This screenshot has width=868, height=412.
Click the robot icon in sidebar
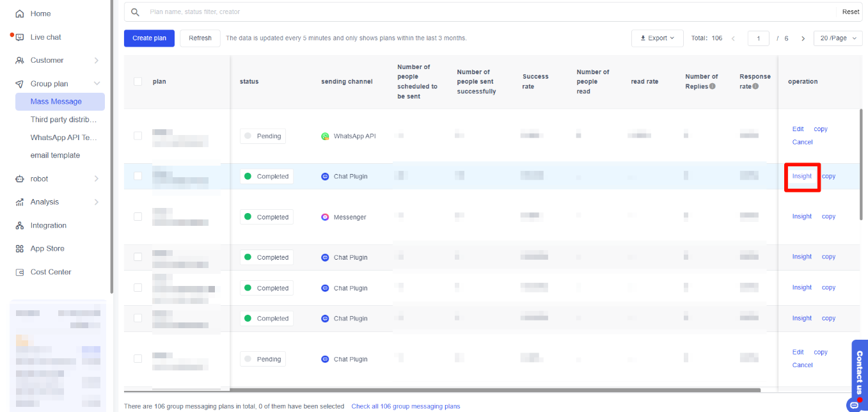(x=19, y=179)
